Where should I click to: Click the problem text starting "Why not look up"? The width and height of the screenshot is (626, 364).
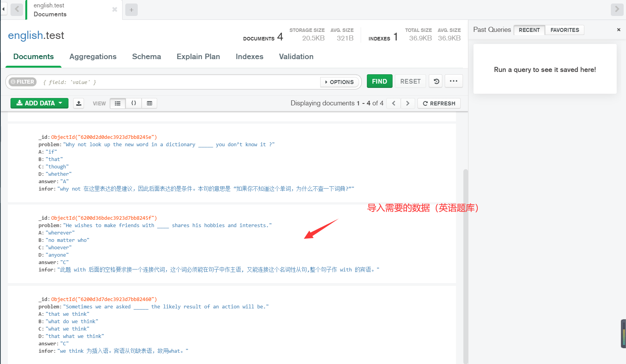[x=169, y=144]
